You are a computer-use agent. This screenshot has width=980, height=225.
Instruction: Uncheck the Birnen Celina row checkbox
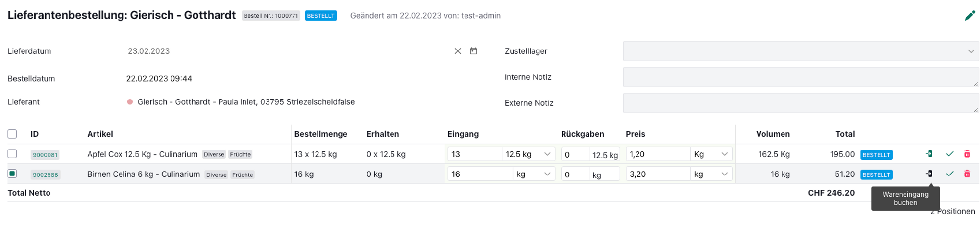12,174
